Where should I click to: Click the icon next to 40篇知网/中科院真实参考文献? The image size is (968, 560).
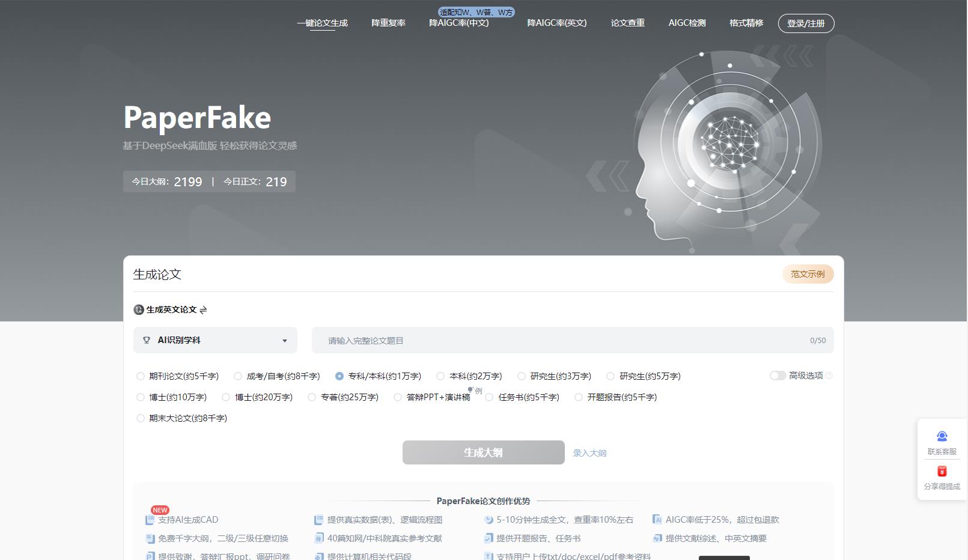tap(318, 538)
